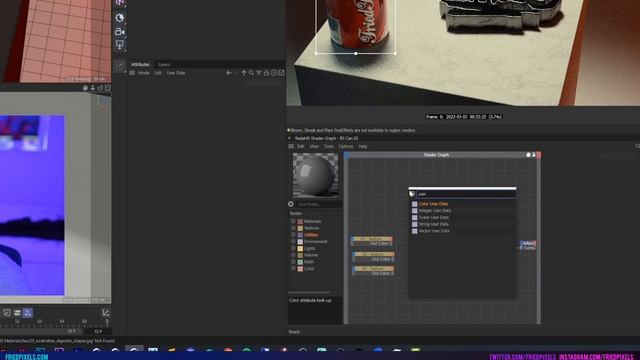Click the second icon in the timeline toolbar
This screenshot has width=640, height=360.
click(x=17, y=313)
